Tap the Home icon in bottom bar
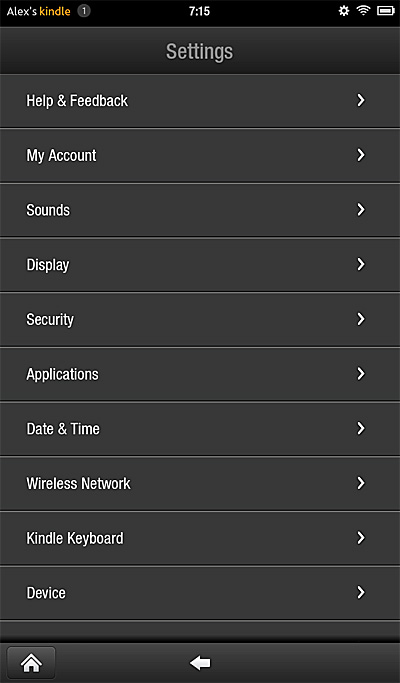 pos(31,663)
